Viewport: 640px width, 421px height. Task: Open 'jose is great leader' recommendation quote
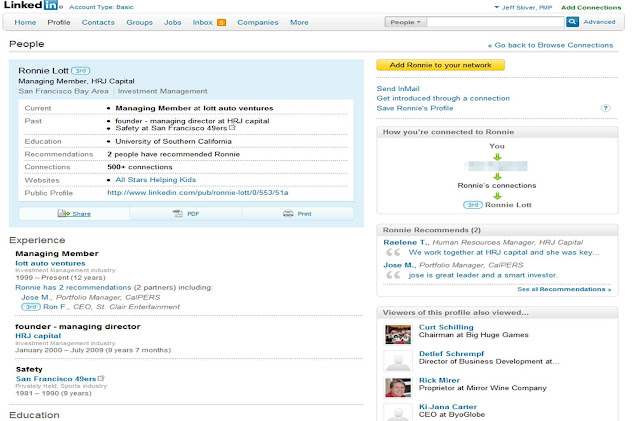(482, 275)
